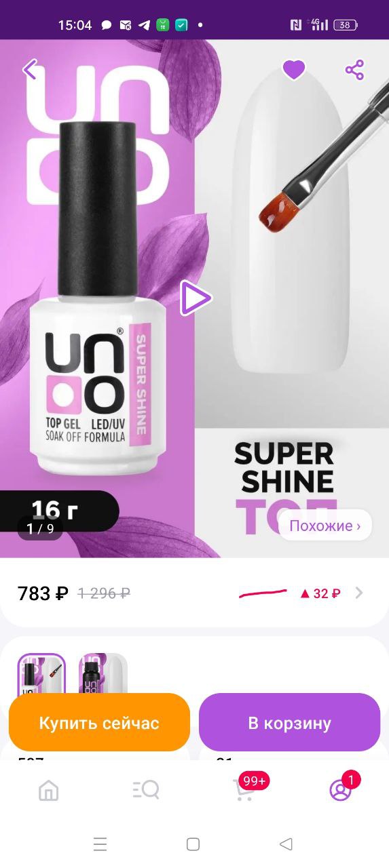Expand price history chevron arrow
Screen dimensions: 389x868
(x=359, y=593)
